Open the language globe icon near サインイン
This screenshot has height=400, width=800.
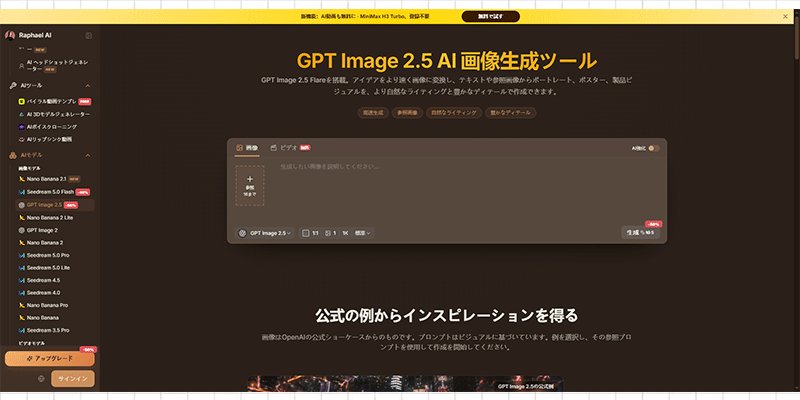pyautogui.click(x=41, y=379)
